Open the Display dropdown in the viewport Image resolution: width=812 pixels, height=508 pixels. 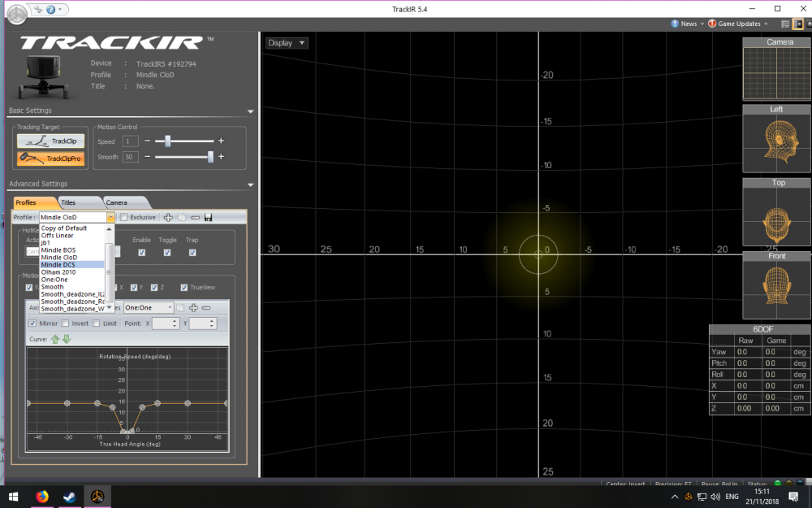click(287, 43)
